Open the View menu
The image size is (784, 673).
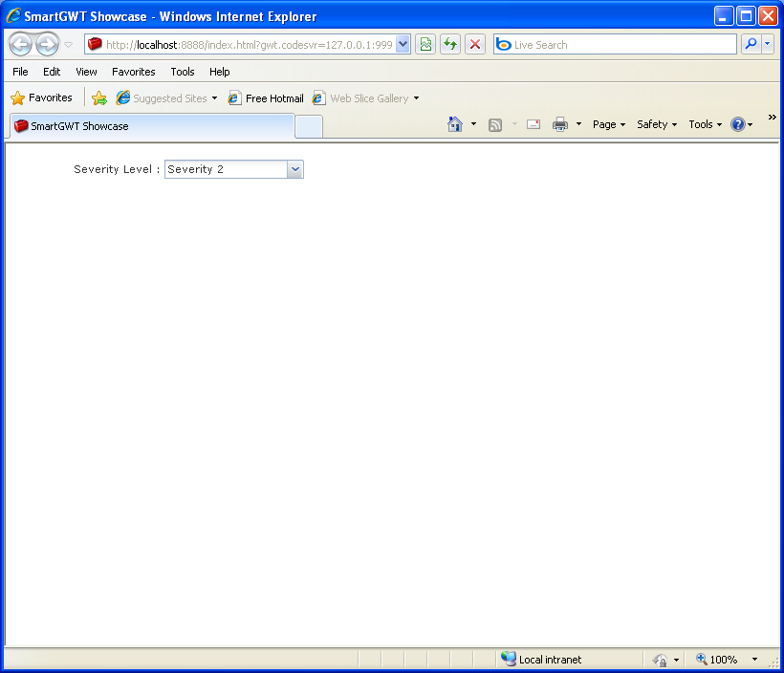86,72
